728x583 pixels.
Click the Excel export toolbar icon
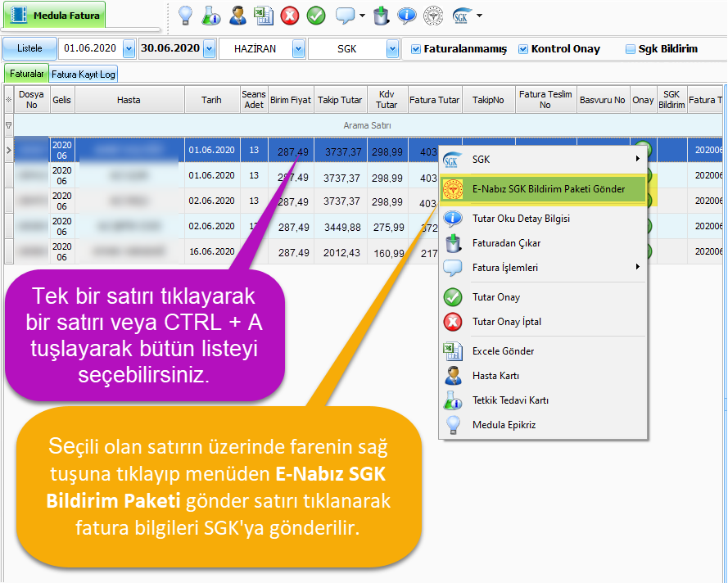tap(264, 16)
